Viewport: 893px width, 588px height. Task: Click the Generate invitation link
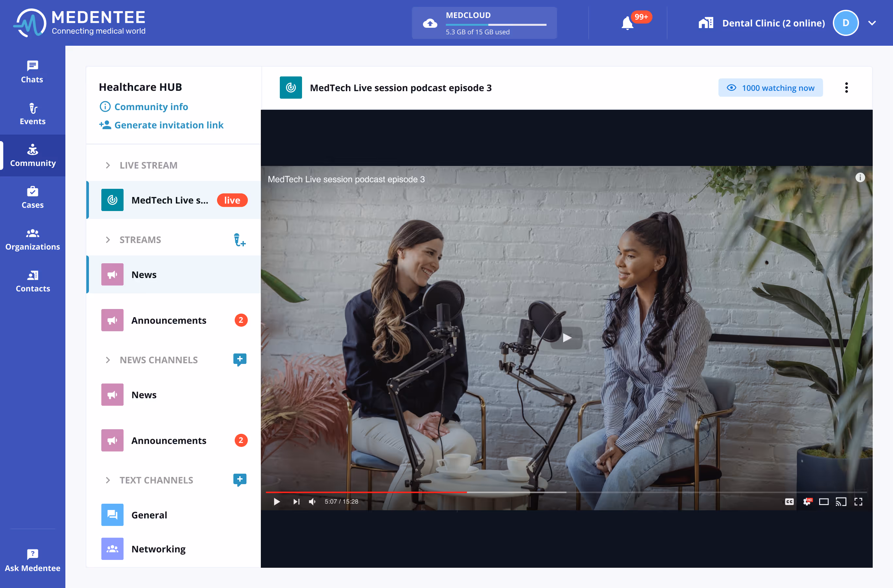pyautogui.click(x=168, y=125)
